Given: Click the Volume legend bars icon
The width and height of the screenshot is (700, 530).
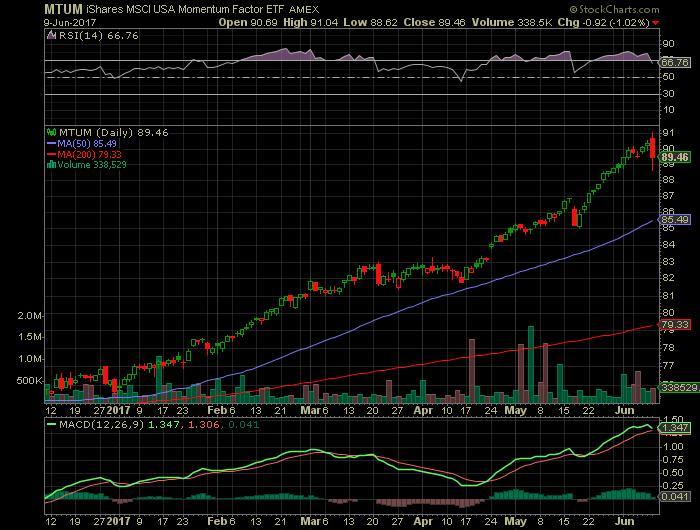Looking at the screenshot, I should point(51,165).
